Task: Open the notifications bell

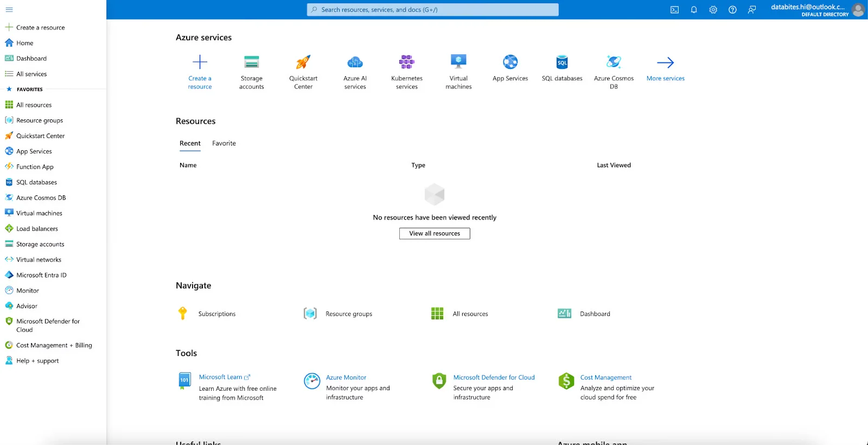Action: (694, 10)
